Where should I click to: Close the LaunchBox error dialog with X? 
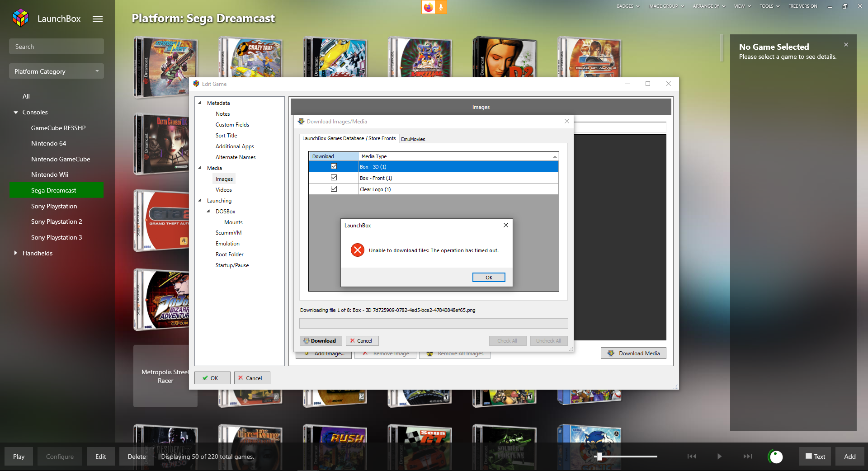point(506,225)
